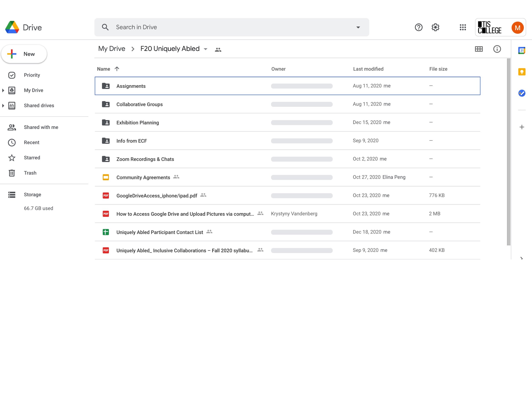The height and width of the screenshot is (399, 532).
Task: Click the Participant Contact List Sheets icon
Action: pos(106,232)
